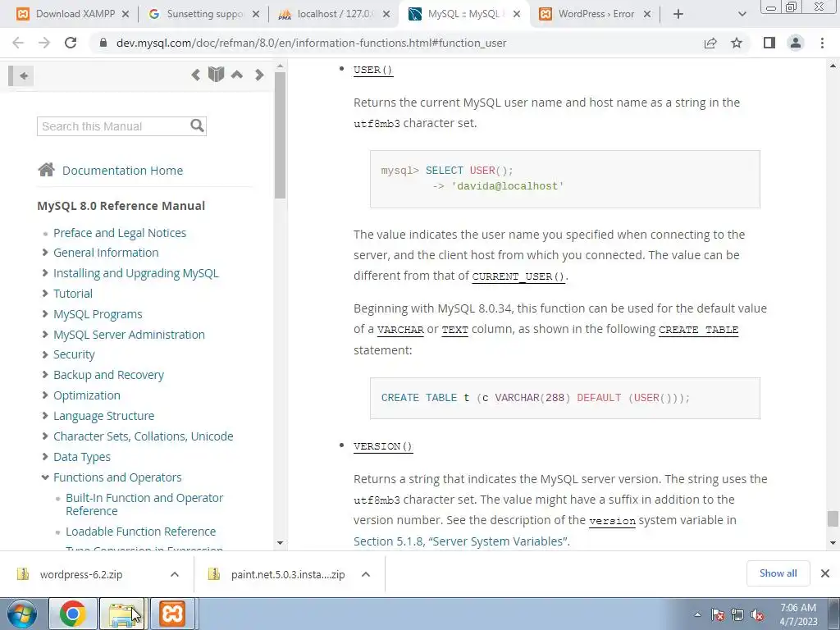Expand Backup and Recovery section
840x630 pixels.
(45, 374)
